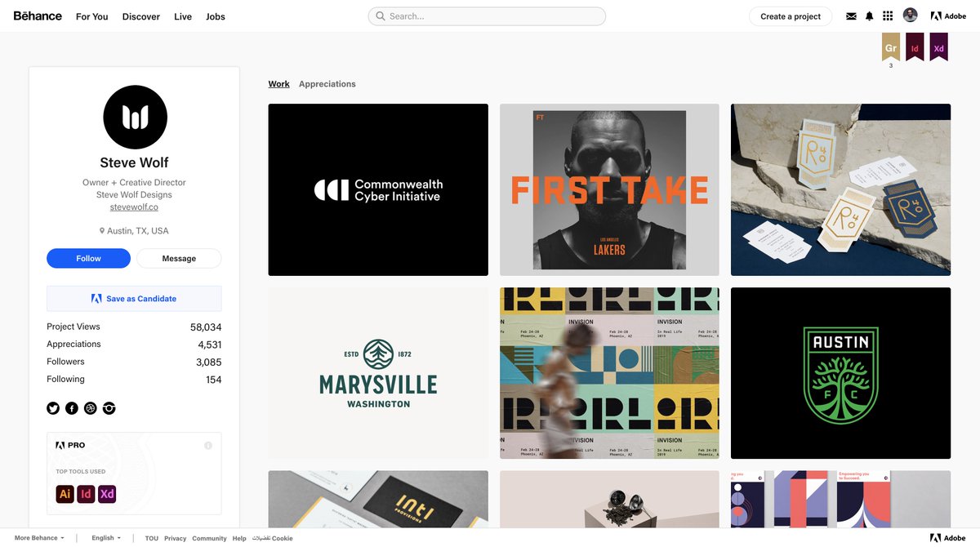Click the Gr gold badge ribbon
980x547 pixels.
[x=891, y=47]
